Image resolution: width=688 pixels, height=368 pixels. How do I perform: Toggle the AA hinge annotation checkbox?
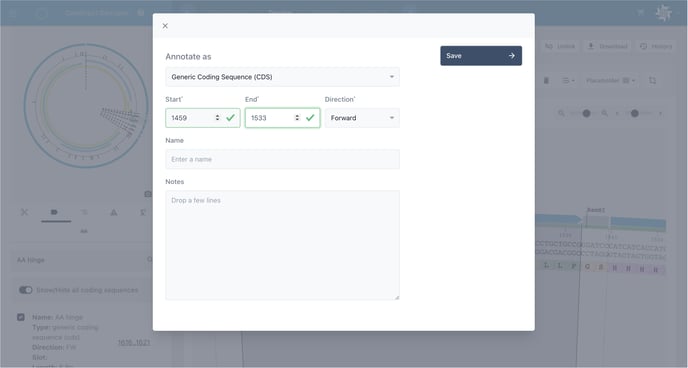[21, 317]
